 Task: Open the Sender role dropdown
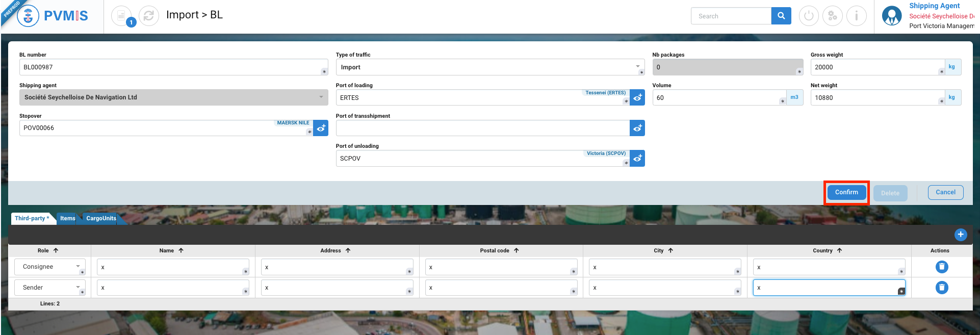click(x=50, y=288)
